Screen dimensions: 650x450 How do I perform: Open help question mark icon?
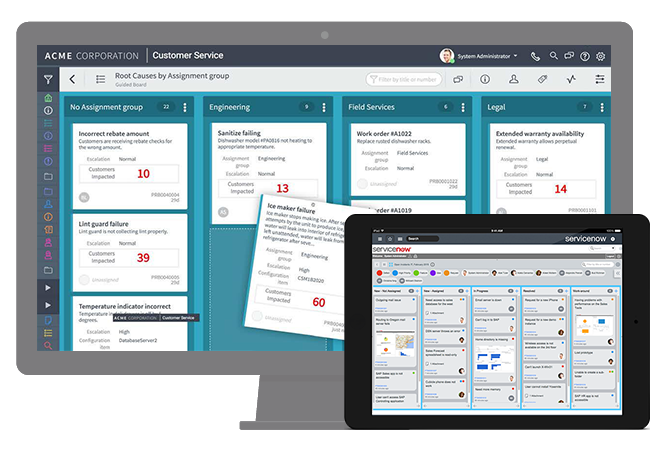pos(585,56)
